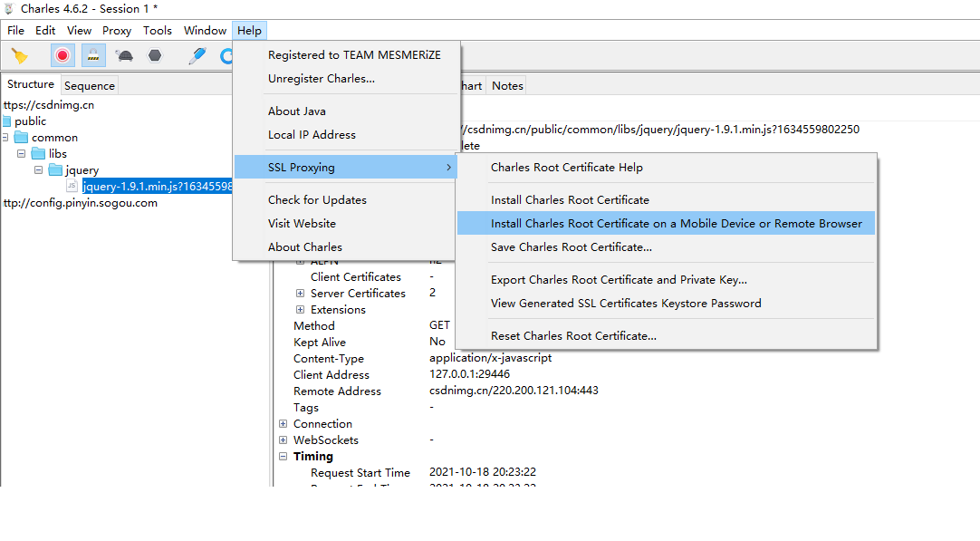This screenshot has width=980, height=541.
Task: Enable throttling with the turtle icon
Action: [x=124, y=55]
